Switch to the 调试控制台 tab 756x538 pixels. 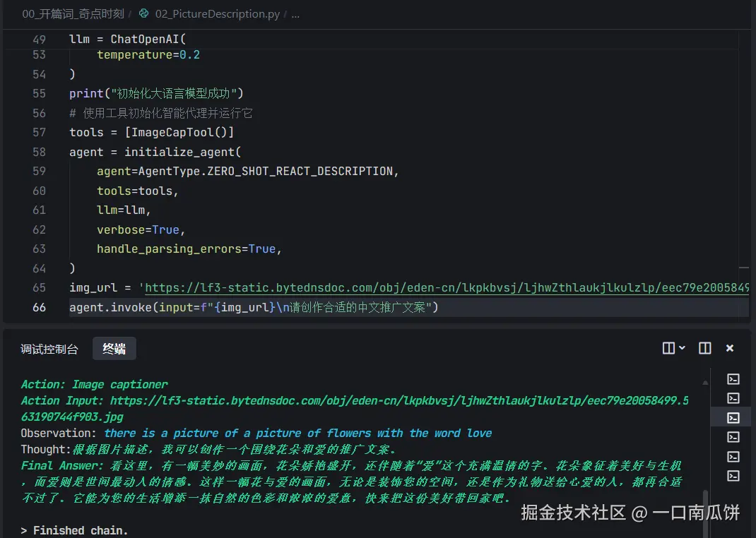49,349
